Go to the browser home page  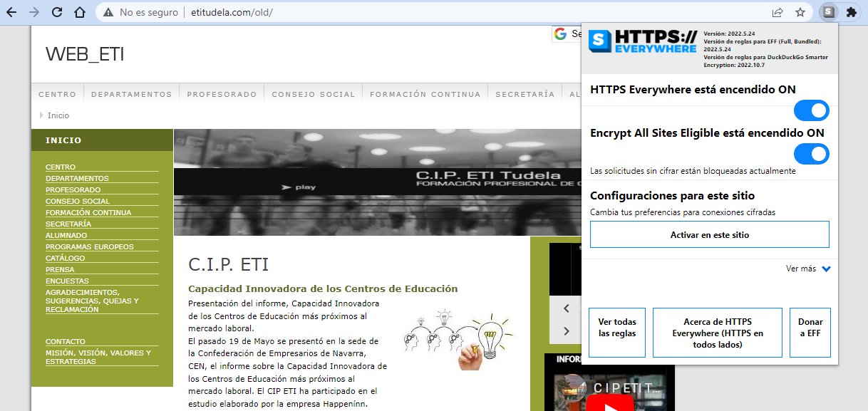(x=80, y=12)
